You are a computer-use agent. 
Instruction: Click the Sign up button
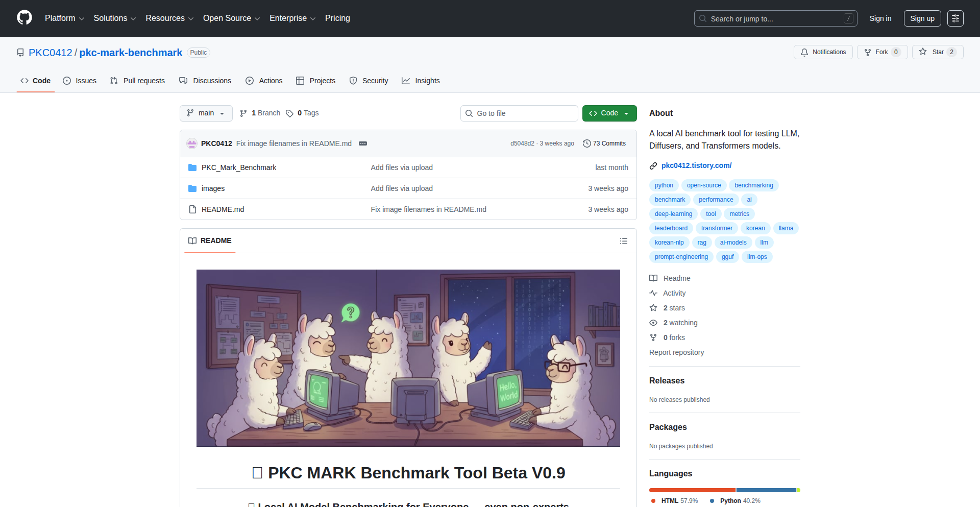coord(922,18)
